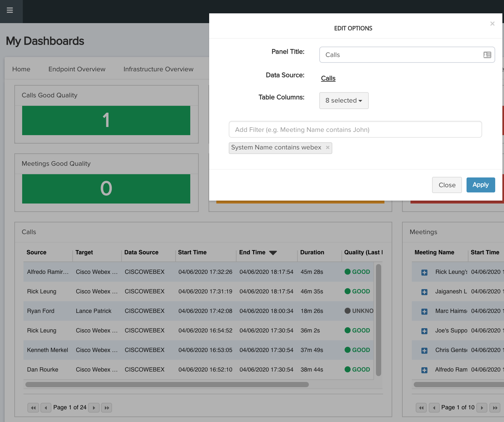Viewport: 504px width, 422px height.
Task: Click the 04/06/2020 18:00:34 end time cell
Action: point(266,311)
